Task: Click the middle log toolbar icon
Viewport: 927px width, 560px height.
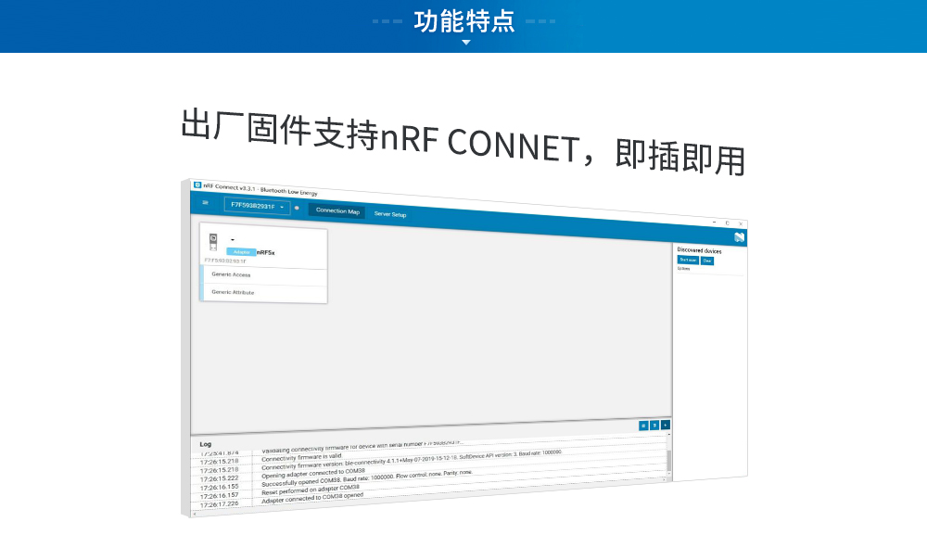Action: click(654, 426)
